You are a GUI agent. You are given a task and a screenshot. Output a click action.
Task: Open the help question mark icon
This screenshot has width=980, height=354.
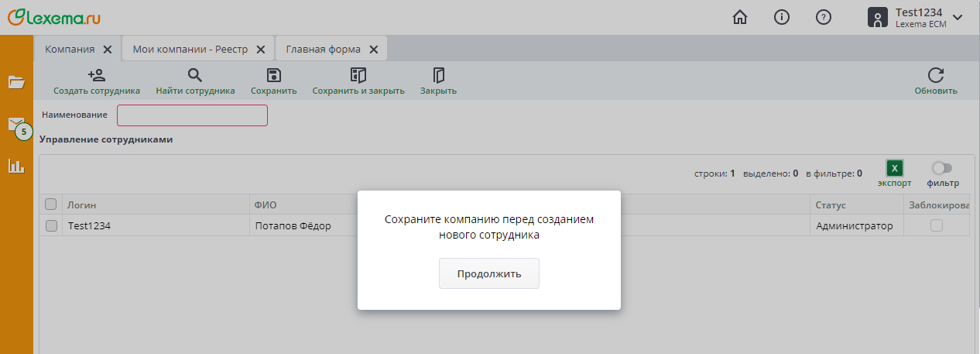pos(824,17)
